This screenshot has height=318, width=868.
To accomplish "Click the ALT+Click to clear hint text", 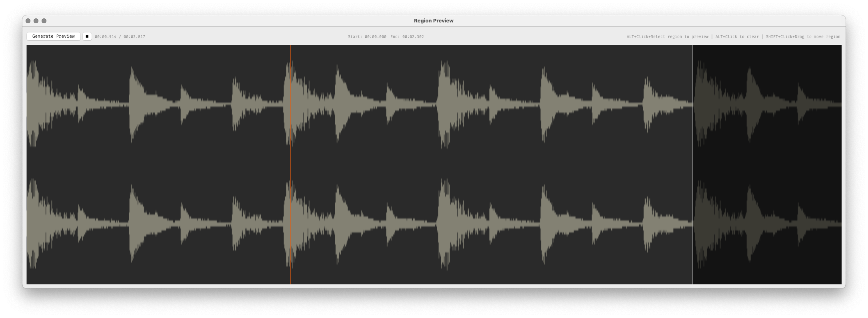I will click(x=737, y=37).
